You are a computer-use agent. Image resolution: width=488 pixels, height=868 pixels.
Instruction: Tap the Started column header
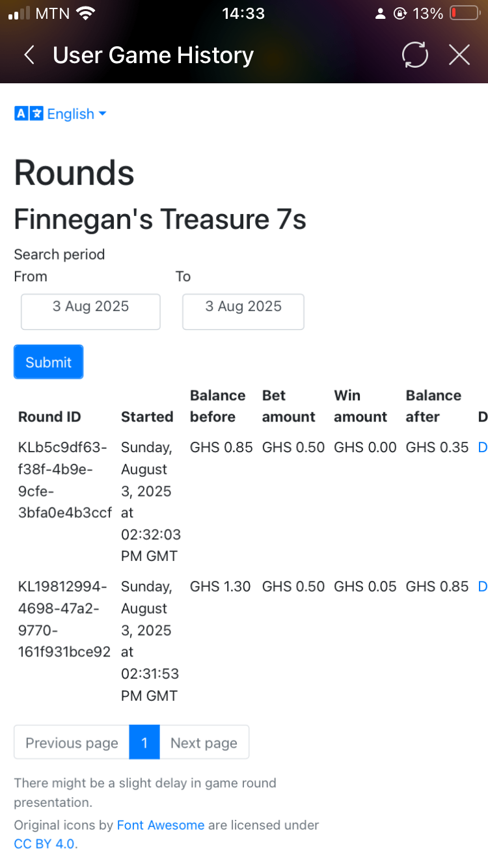[x=147, y=417]
